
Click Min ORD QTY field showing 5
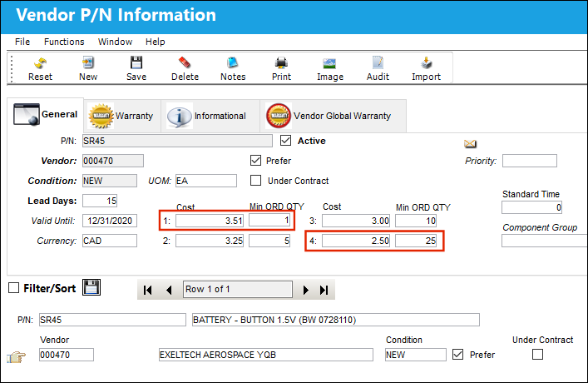click(269, 241)
